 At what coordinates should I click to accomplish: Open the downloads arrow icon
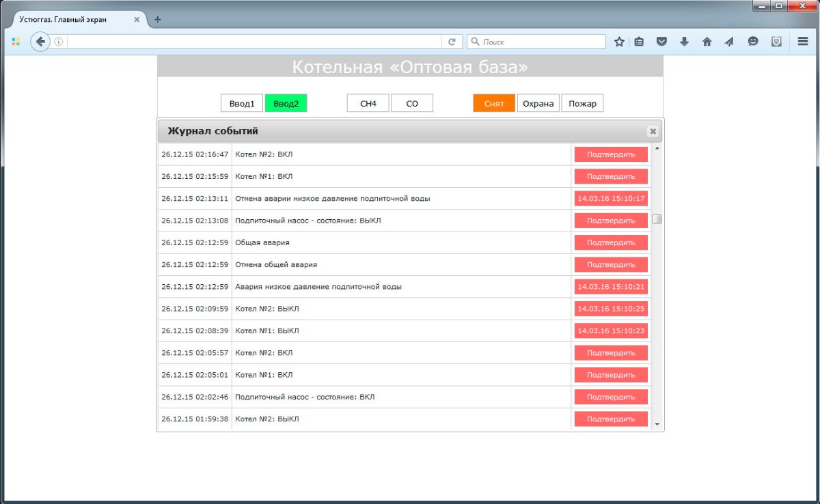point(684,42)
